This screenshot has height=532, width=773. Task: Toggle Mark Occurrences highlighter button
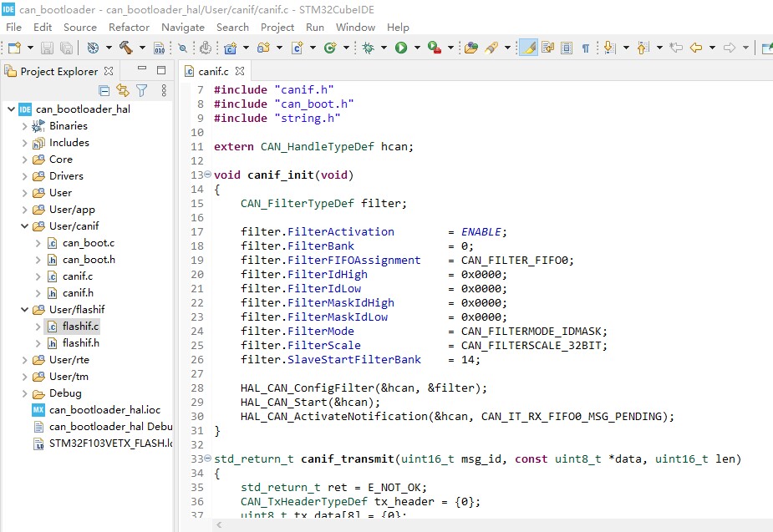pos(528,48)
